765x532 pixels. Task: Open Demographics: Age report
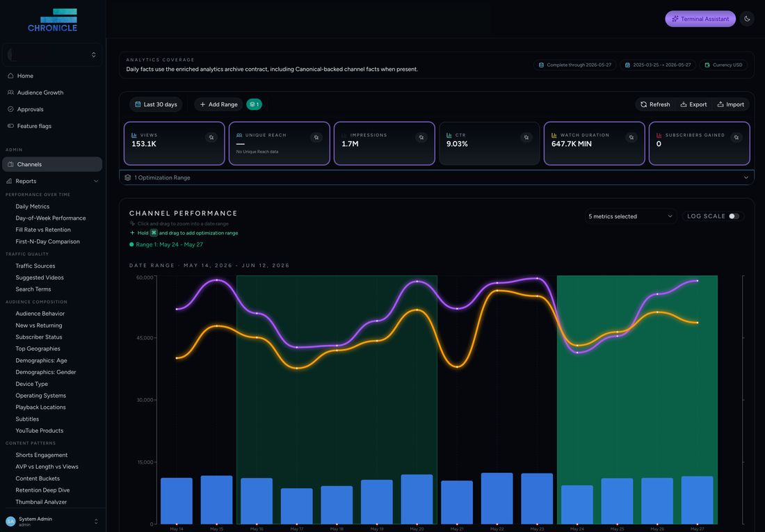[x=41, y=361]
